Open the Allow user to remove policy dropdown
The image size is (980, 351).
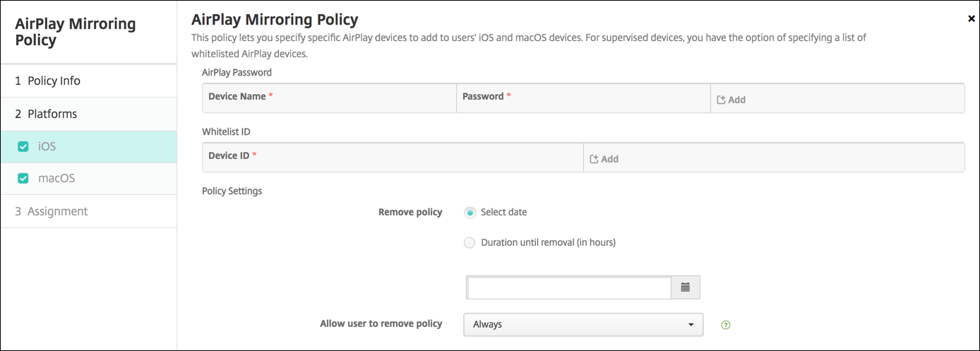click(x=582, y=325)
